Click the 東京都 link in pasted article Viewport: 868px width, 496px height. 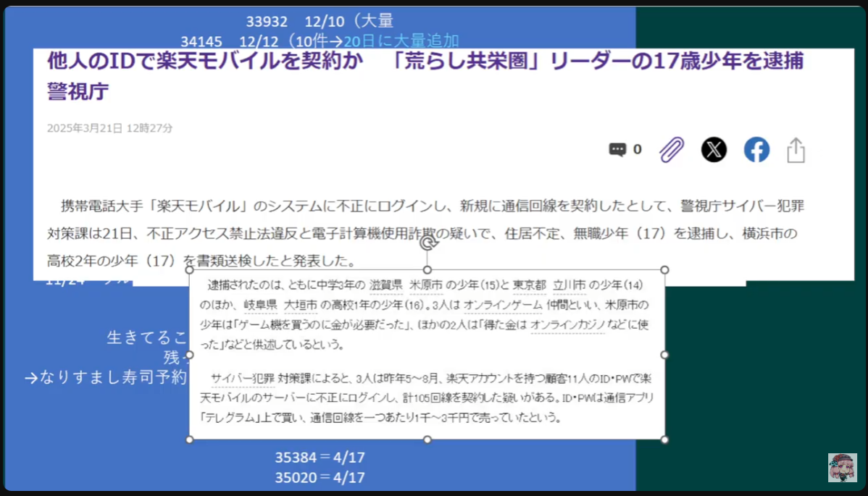coord(529,285)
